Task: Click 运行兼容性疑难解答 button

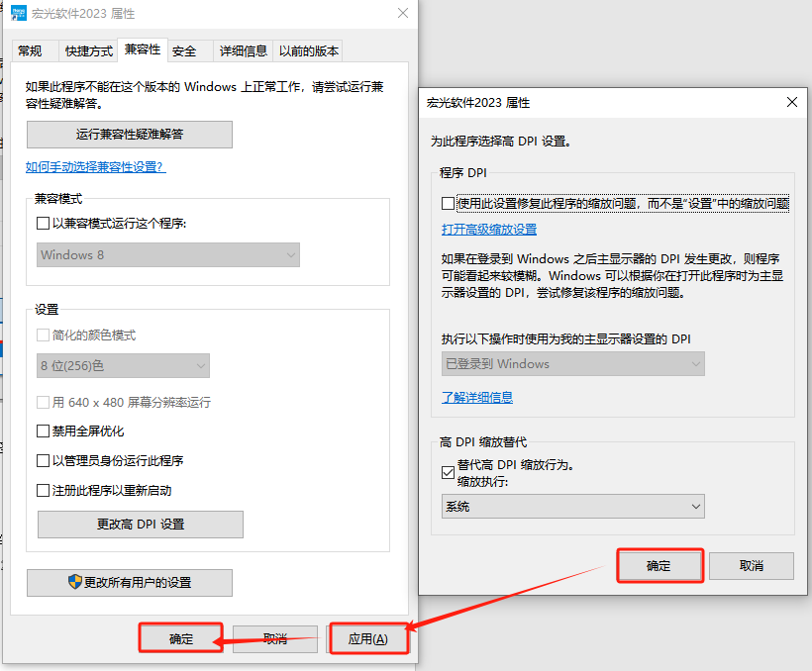Action: tap(130, 135)
